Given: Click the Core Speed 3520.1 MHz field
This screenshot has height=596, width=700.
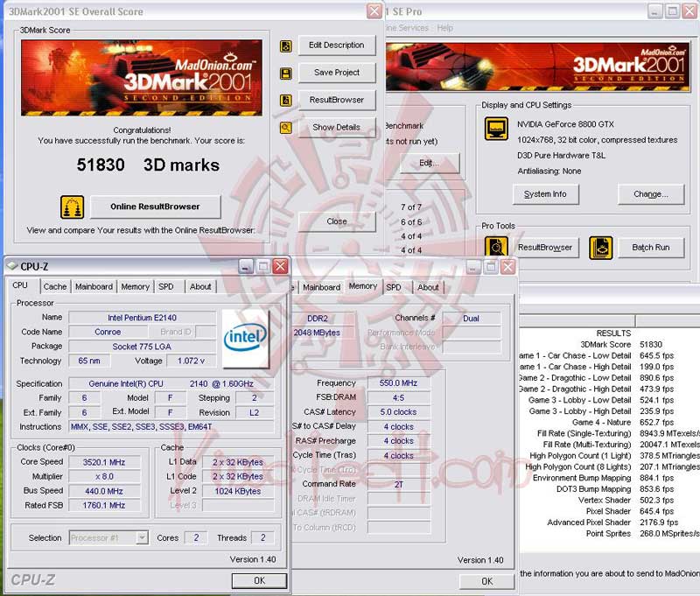Looking at the screenshot, I should click(x=104, y=462).
